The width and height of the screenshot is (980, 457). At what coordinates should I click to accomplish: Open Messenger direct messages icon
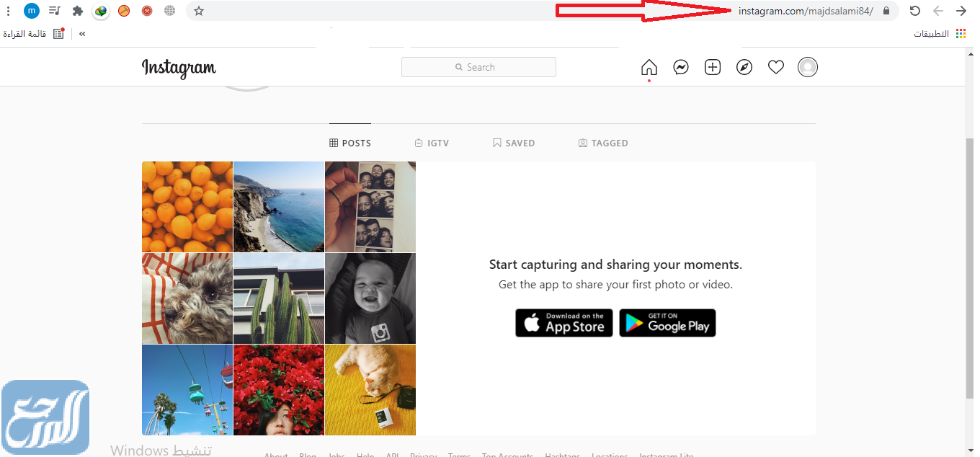pyautogui.click(x=681, y=67)
